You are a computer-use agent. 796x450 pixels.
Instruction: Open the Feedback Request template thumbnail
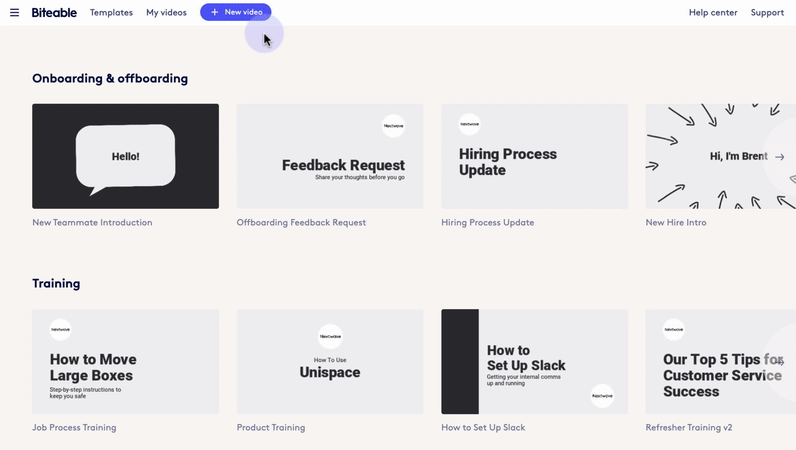tap(330, 156)
